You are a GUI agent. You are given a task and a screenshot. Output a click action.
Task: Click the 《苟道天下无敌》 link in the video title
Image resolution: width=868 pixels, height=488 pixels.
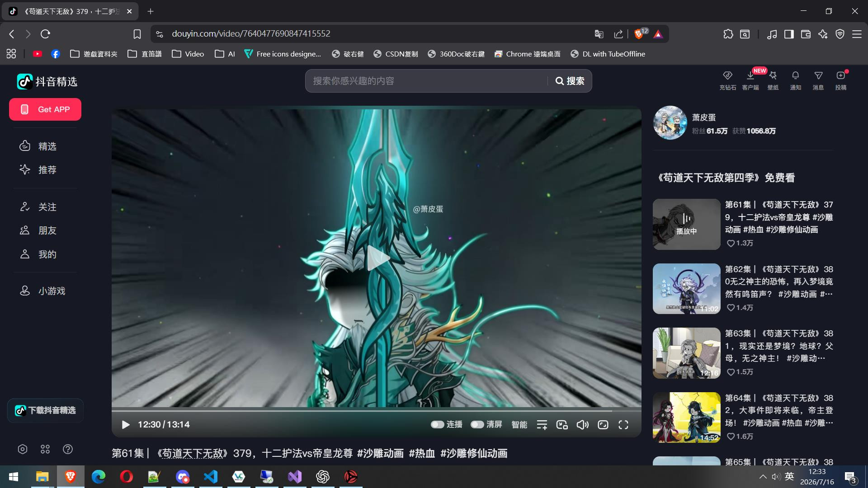(193, 453)
